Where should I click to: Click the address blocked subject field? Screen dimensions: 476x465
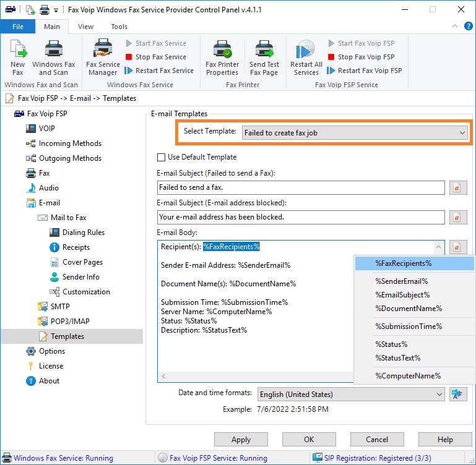[x=301, y=218]
